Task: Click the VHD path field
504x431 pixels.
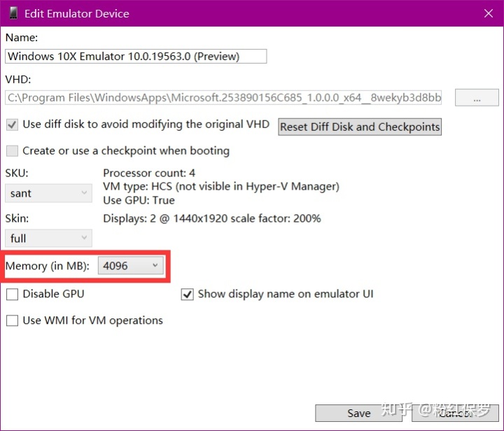Action: pos(223,98)
